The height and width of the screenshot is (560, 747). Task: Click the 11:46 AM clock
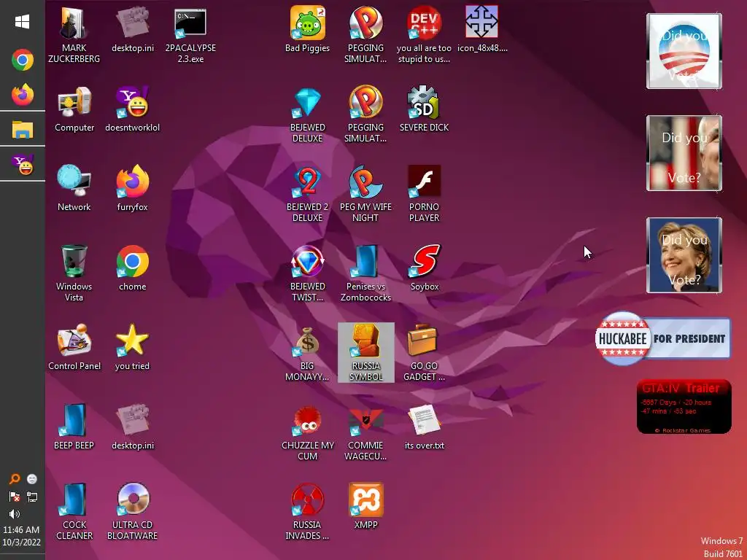coord(21,529)
